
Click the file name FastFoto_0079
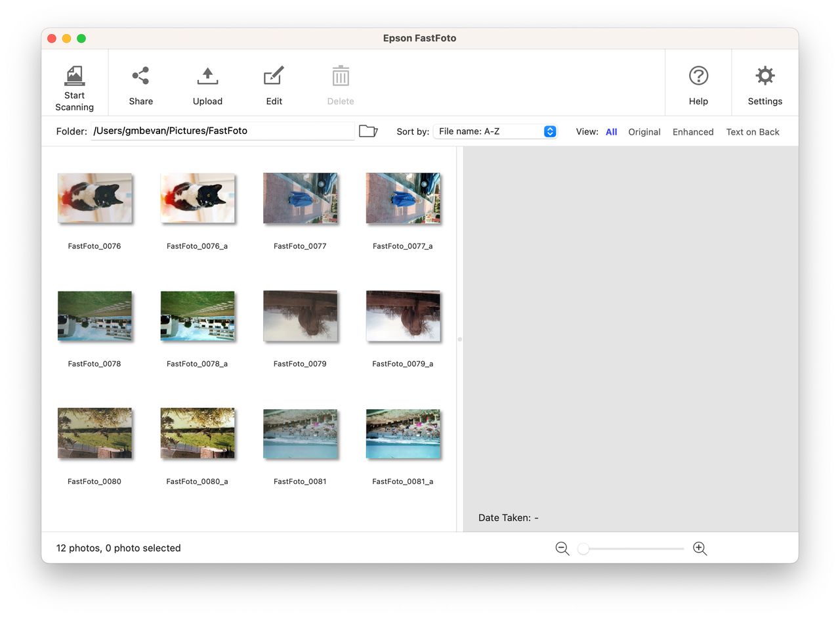click(300, 364)
